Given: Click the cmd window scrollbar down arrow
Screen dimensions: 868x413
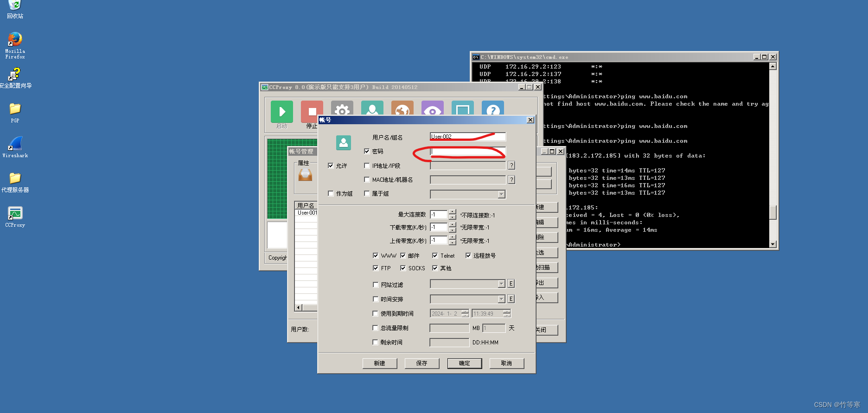Looking at the screenshot, I should pyautogui.click(x=772, y=244).
